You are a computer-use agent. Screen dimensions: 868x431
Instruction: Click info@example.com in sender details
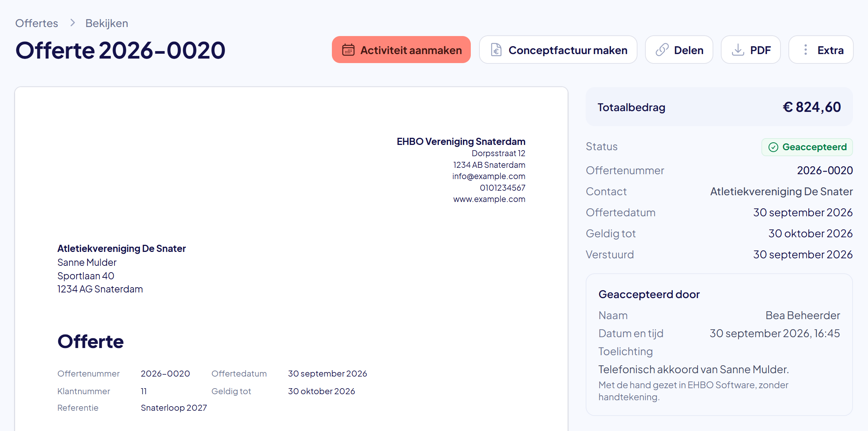coord(488,176)
